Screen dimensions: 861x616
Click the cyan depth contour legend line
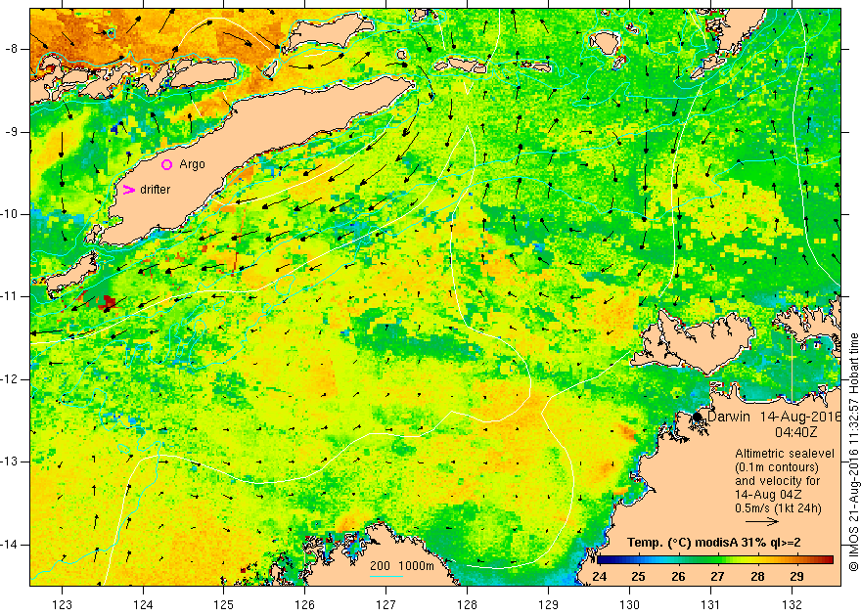pyautogui.click(x=386, y=576)
